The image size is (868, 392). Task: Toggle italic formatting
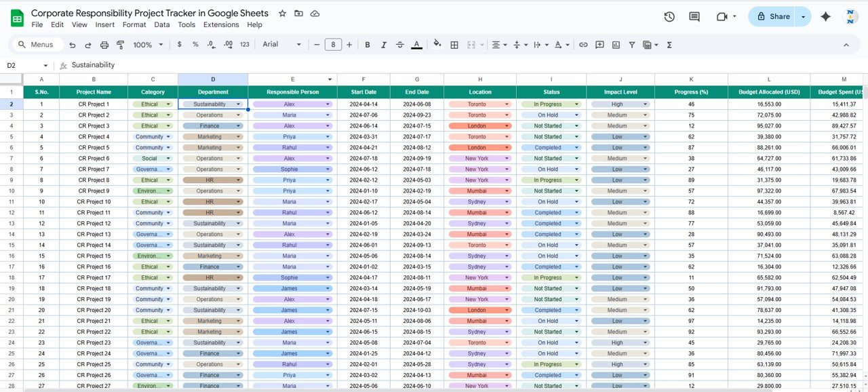[383, 44]
